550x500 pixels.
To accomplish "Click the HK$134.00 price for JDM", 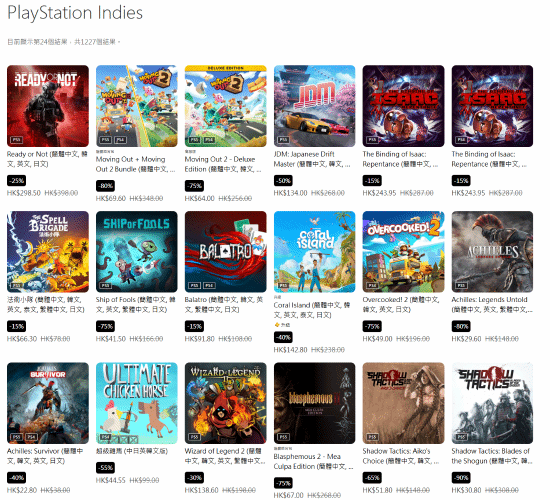I will 290,193.
